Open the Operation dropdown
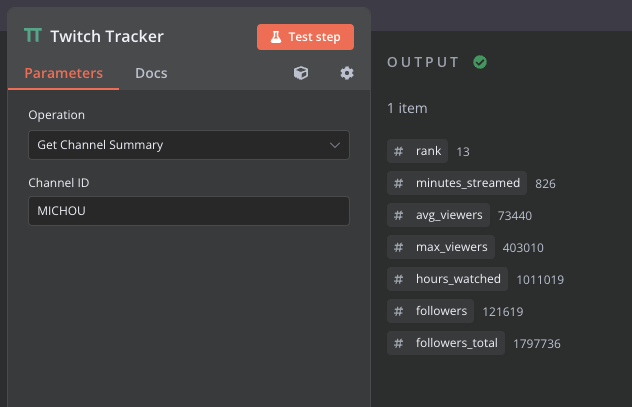Screen dimensions: 632x407 coord(188,145)
